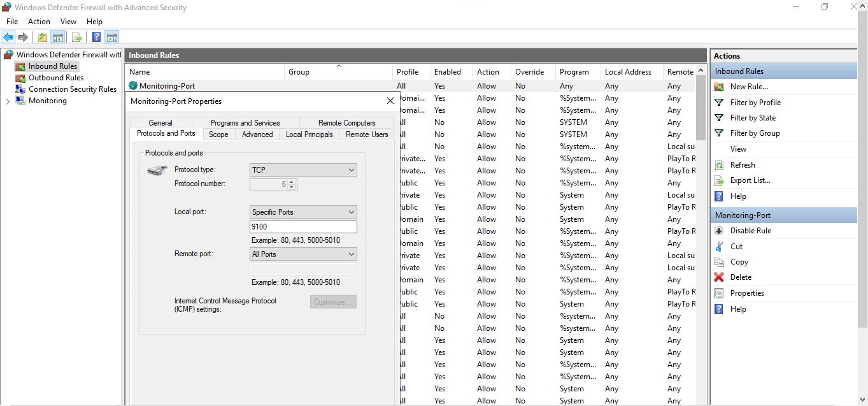Click the Copy icon in Actions
Image resolution: width=868 pixels, height=406 pixels.
point(719,262)
